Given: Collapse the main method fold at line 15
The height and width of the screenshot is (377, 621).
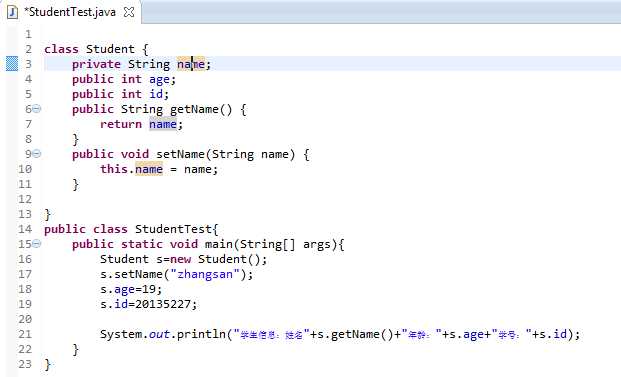Looking at the screenshot, I should pos(36,244).
